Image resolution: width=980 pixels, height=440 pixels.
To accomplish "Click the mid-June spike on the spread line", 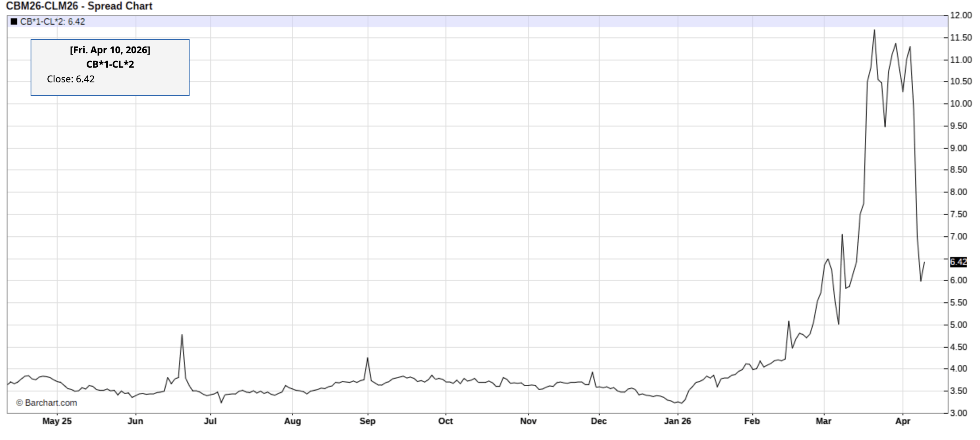I will [x=182, y=335].
